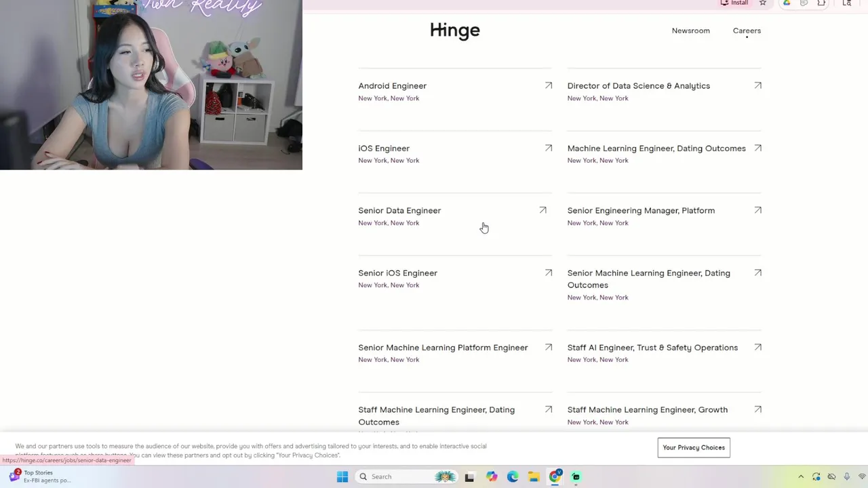Screen dimensions: 868x488
Task: Click arrow icon beside iOS Engineer
Action: point(549,148)
